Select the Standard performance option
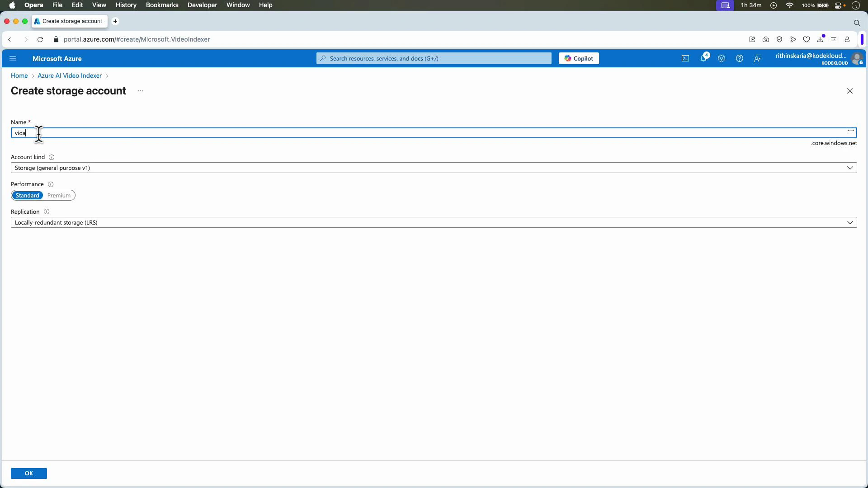Image resolution: width=868 pixels, height=488 pixels. click(x=27, y=195)
